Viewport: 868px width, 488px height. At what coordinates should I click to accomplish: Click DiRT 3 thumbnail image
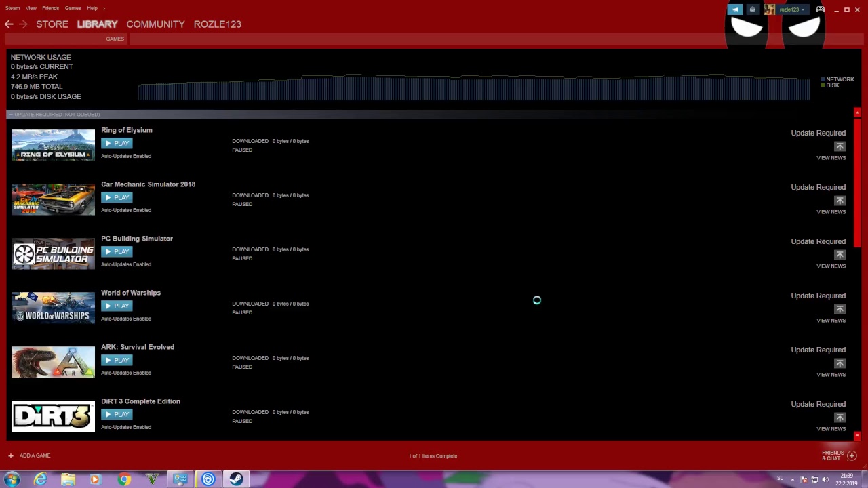pos(53,416)
